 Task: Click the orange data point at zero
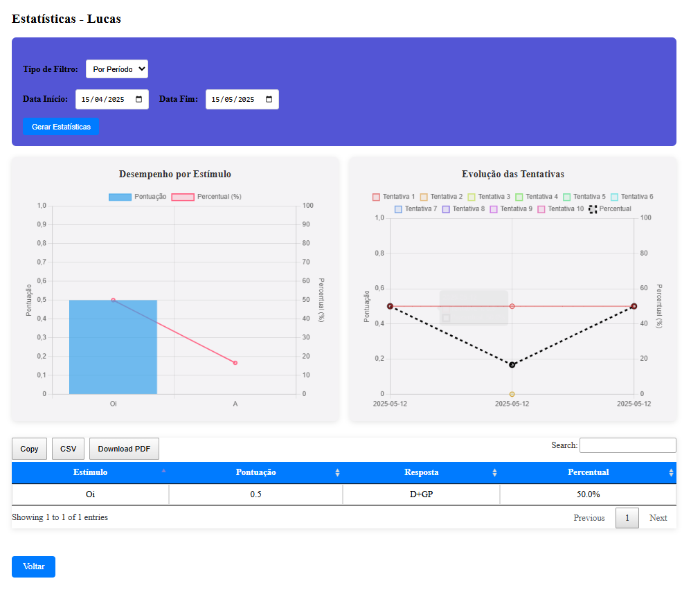point(512,394)
